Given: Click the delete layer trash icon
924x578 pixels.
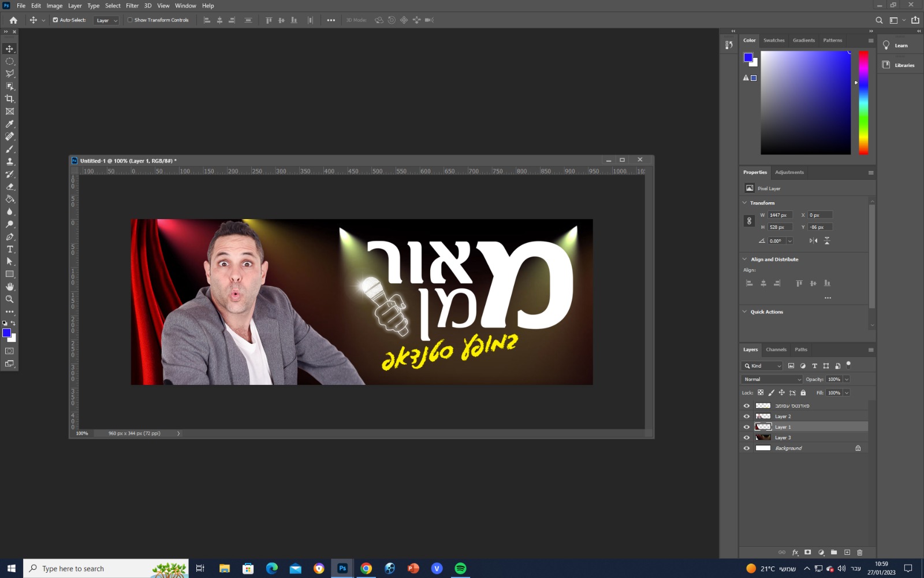Looking at the screenshot, I should coord(859,553).
